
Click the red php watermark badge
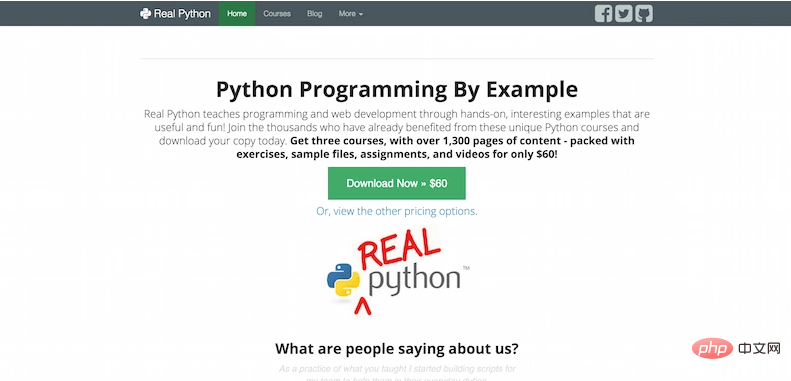pos(713,348)
